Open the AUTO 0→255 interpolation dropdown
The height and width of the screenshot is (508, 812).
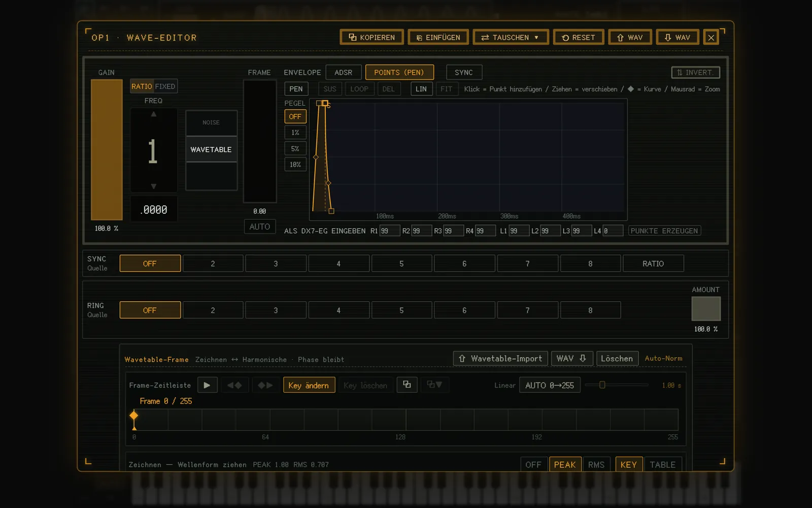550,385
